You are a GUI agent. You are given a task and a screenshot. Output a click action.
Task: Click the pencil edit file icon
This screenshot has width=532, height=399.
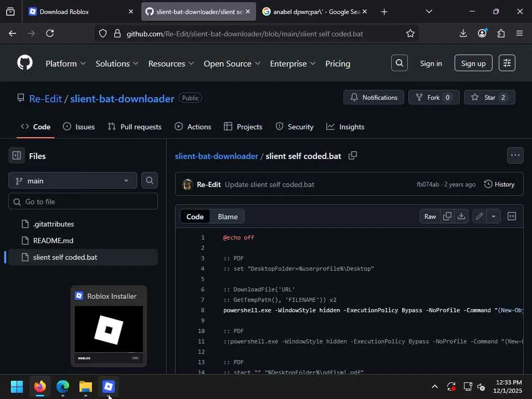(479, 217)
